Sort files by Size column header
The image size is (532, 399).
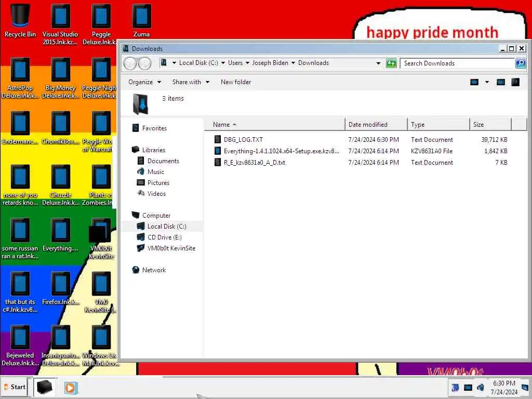click(490, 125)
